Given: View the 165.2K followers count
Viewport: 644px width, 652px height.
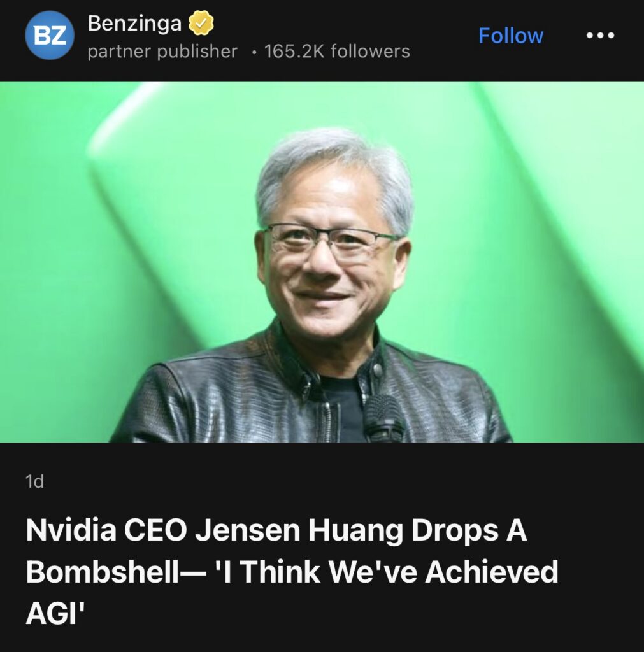Looking at the screenshot, I should (337, 52).
